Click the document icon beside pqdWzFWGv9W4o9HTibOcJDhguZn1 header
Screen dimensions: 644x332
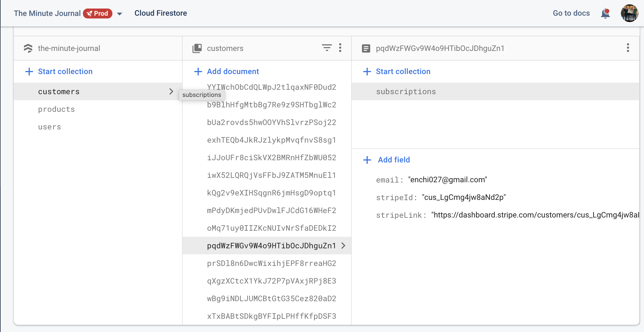click(x=366, y=48)
